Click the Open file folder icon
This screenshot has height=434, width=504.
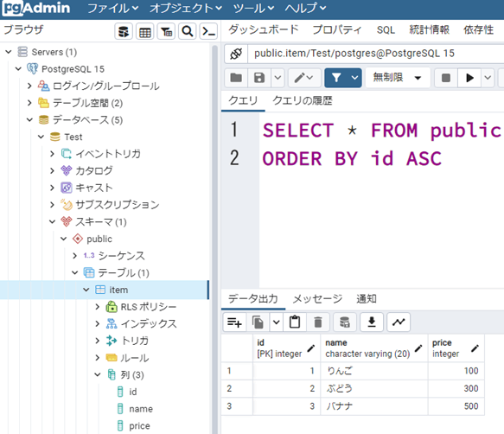tap(236, 78)
